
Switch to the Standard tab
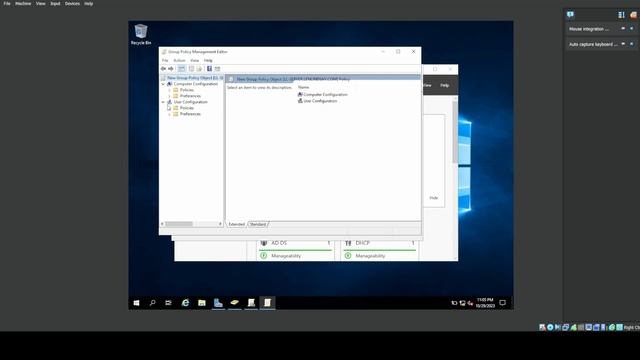[x=258, y=224]
